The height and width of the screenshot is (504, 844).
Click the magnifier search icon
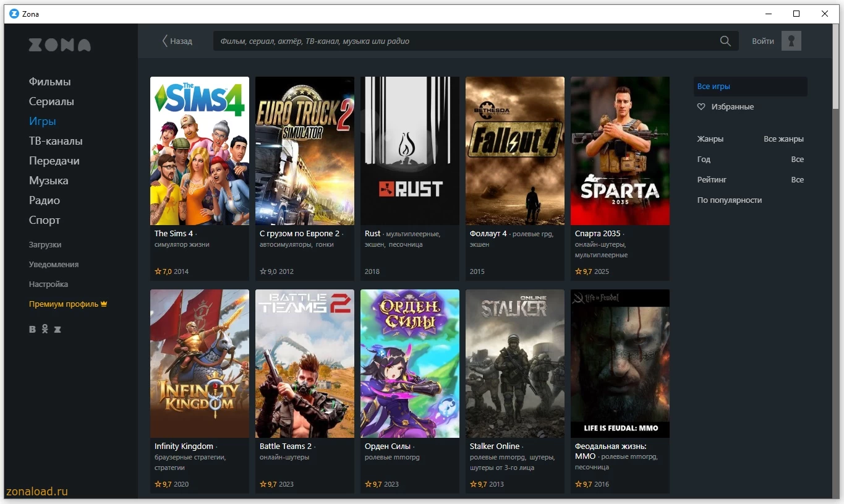point(725,41)
